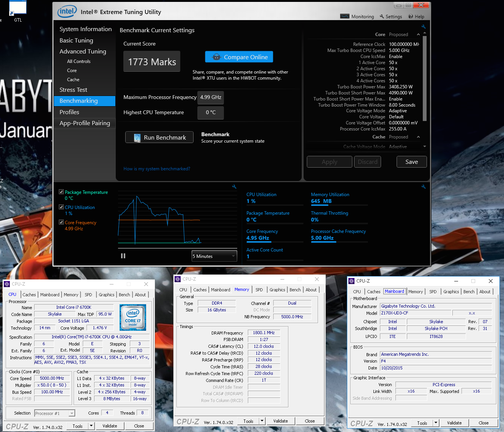
Task: Switch to SPD tab in Memory window
Action: 259,290
